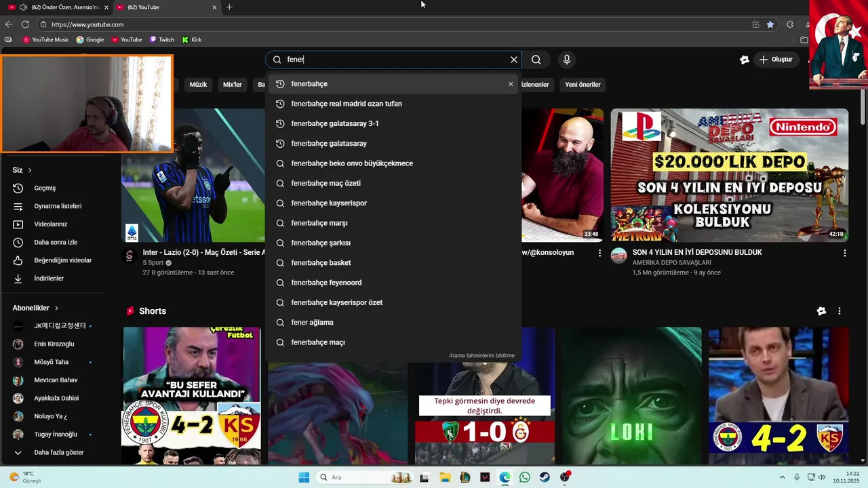This screenshot has height=488, width=868.
Task: Expand the Abonelikler section chevron
Action: tap(56, 308)
